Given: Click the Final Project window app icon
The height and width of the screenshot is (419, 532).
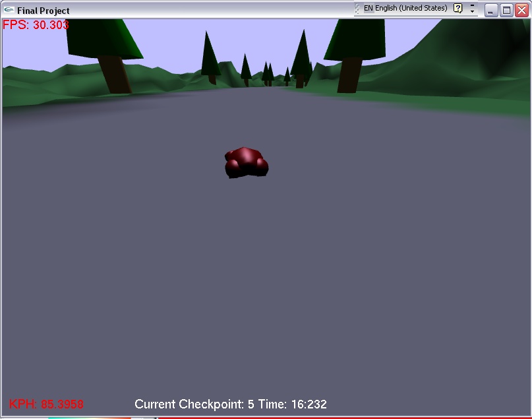Looking at the screenshot, I should (9, 11).
